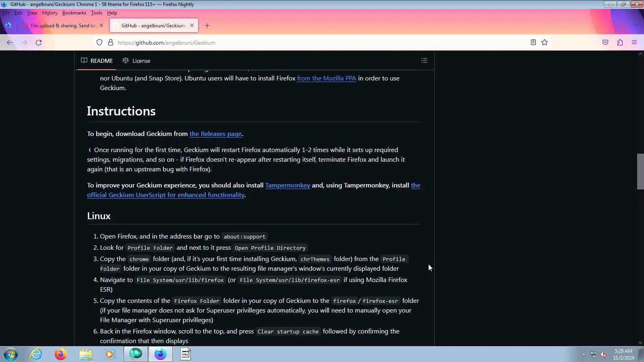Open the taskbar app with the small window icon
This screenshot has height=362, width=644.
185,354
